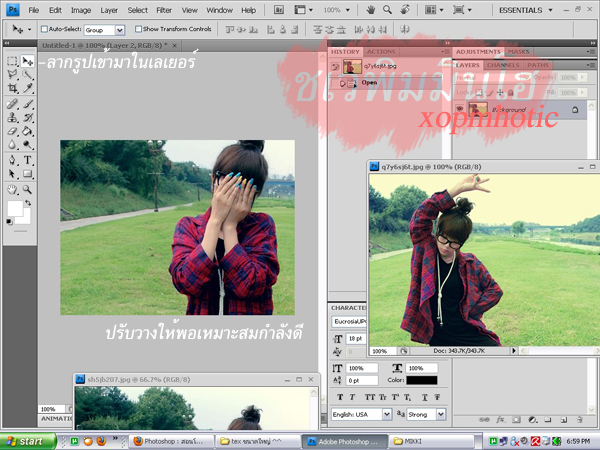
Task: Enable Show Transform Controls checkbox
Action: click(x=138, y=29)
